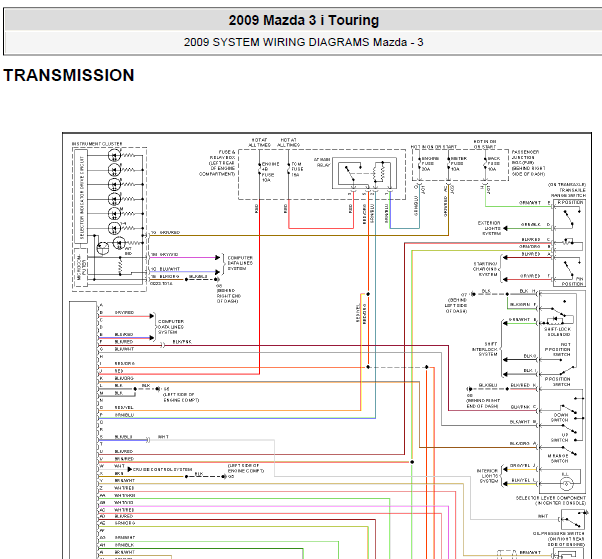Click the FUSE & RELAY BOX label
The width and height of the screenshot is (602, 559).
pos(217,163)
